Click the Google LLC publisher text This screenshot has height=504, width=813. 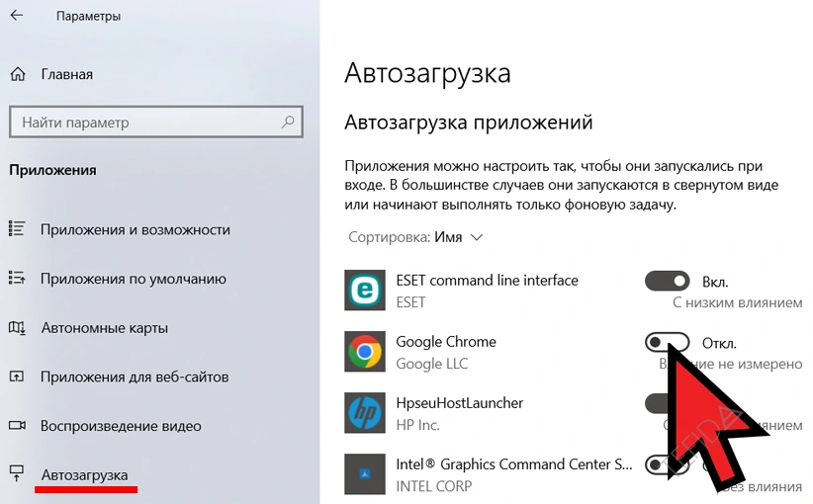[431, 364]
